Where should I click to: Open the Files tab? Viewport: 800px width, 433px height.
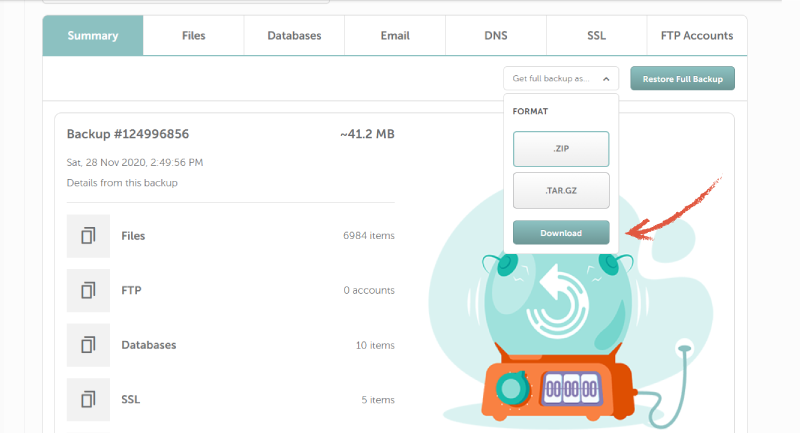click(193, 35)
